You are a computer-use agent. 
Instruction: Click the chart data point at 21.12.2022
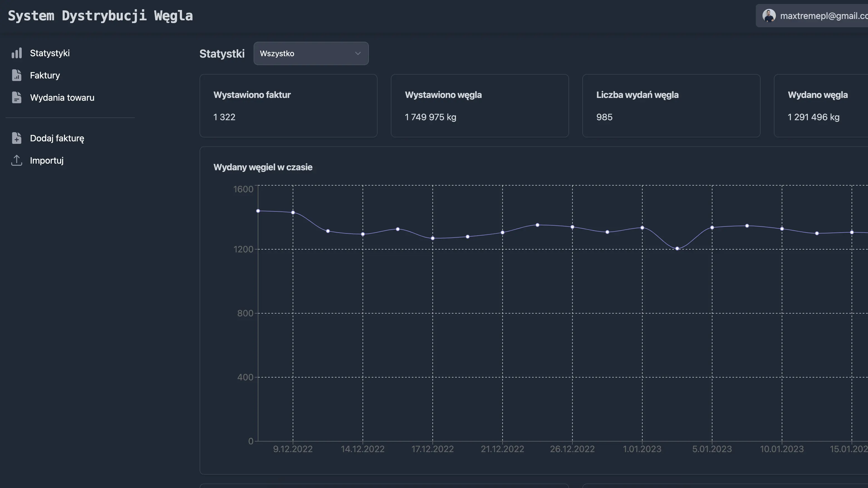(502, 232)
